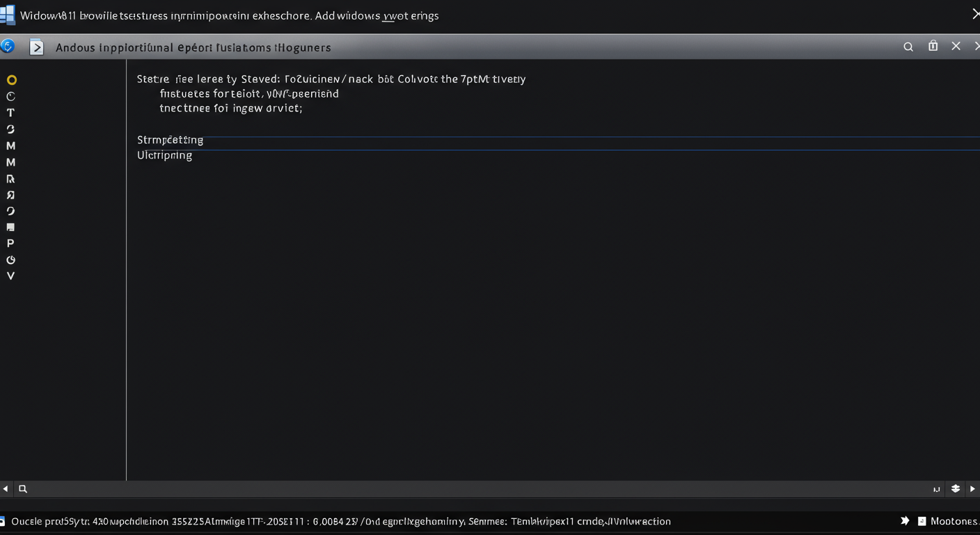Viewport: 980px width, 535px height.
Task: Select the Strmpcetting row
Action: tap(171, 140)
